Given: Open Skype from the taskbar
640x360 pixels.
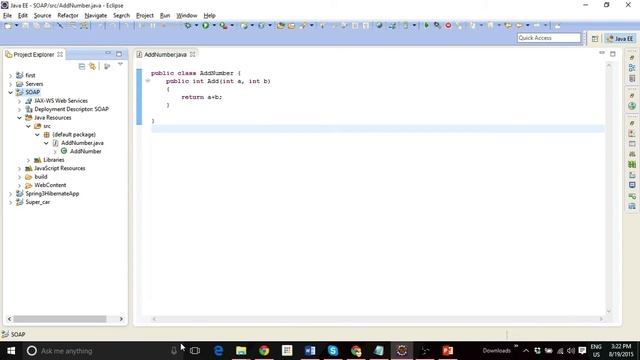Looking at the screenshot, I should (x=333, y=351).
